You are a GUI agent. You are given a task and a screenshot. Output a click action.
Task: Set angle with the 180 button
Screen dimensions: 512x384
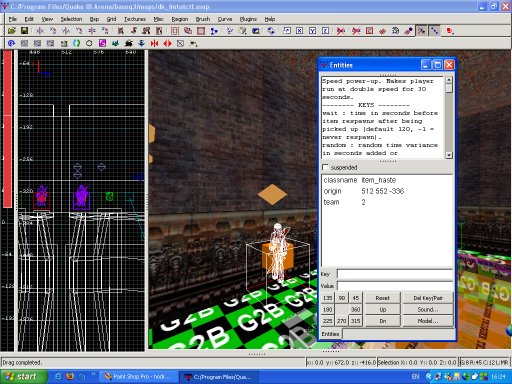[x=328, y=310]
